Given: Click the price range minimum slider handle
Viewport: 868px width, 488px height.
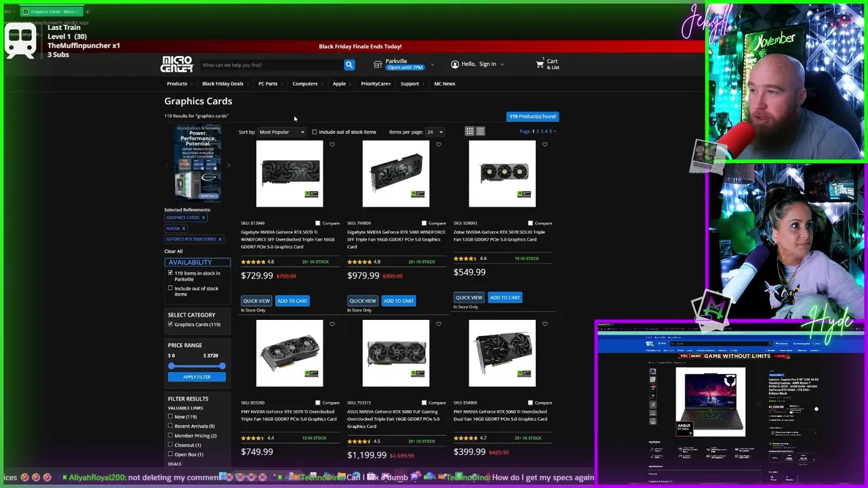Looking at the screenshot, I should tap(171, 366).
